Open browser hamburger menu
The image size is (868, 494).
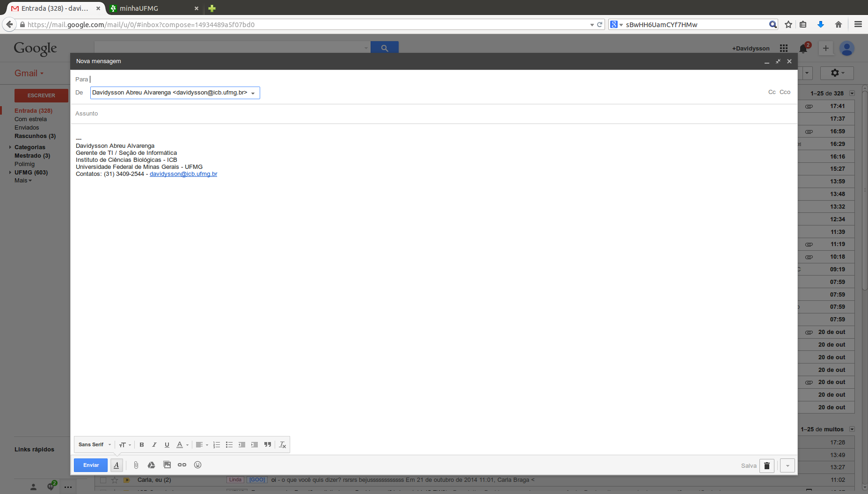(x=858, y=24)
